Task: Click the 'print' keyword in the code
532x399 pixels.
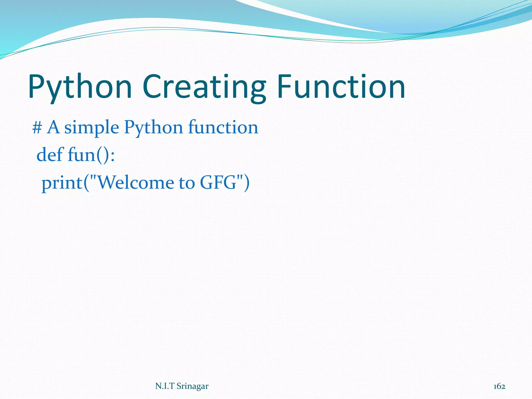Action: (x=62, y=183)
